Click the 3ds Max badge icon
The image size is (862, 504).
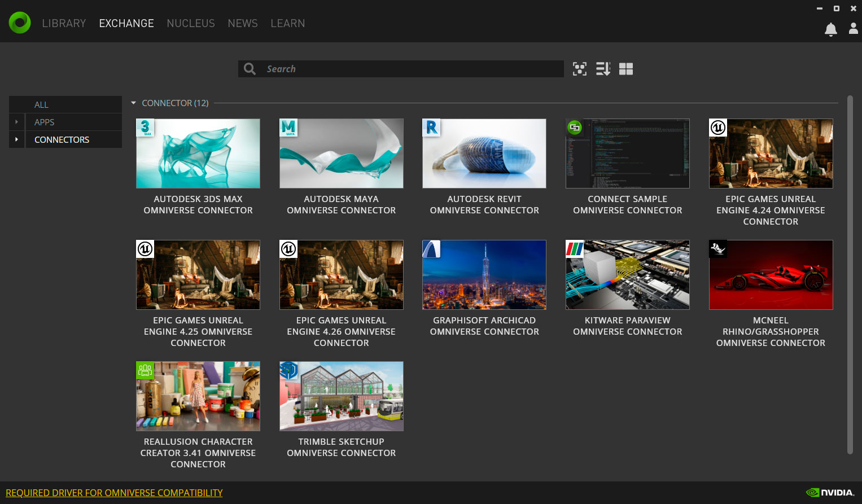[145, 128]
